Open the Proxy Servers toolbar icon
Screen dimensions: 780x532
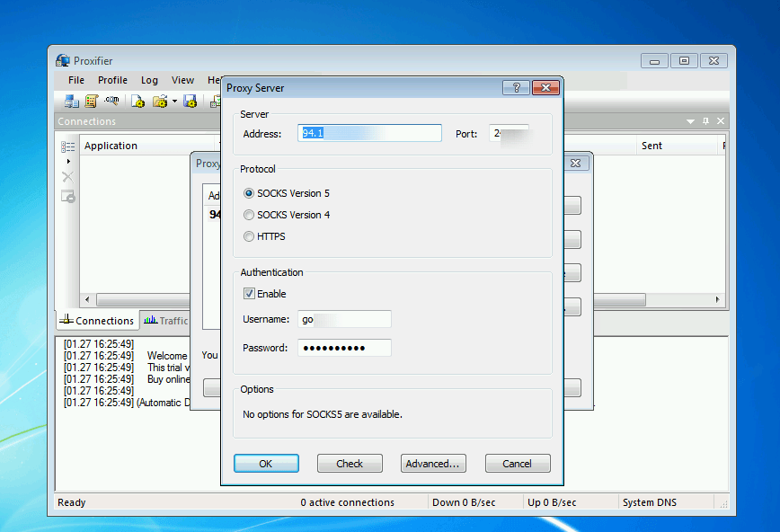(71, 102)
